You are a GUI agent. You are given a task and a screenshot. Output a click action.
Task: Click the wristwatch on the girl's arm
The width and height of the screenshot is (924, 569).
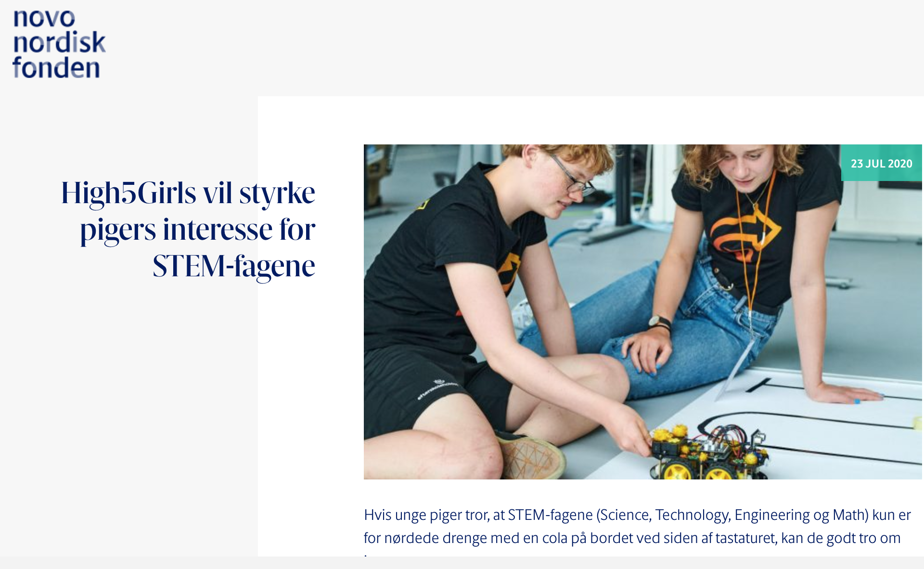point(659,322)
